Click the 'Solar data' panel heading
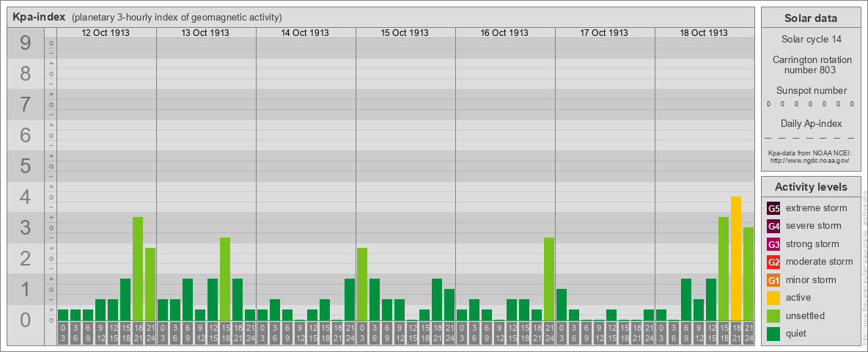 click(811, 18)
